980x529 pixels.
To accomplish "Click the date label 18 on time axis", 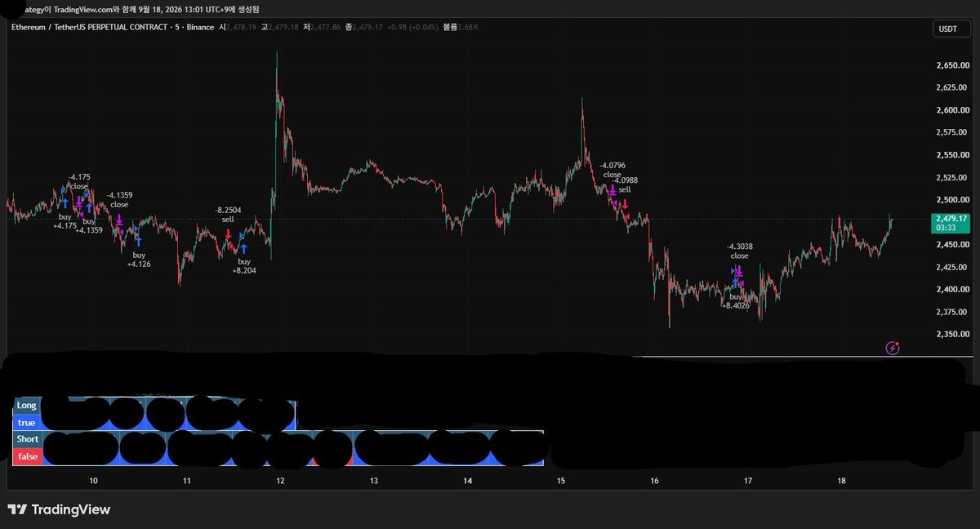I will 842,482.
